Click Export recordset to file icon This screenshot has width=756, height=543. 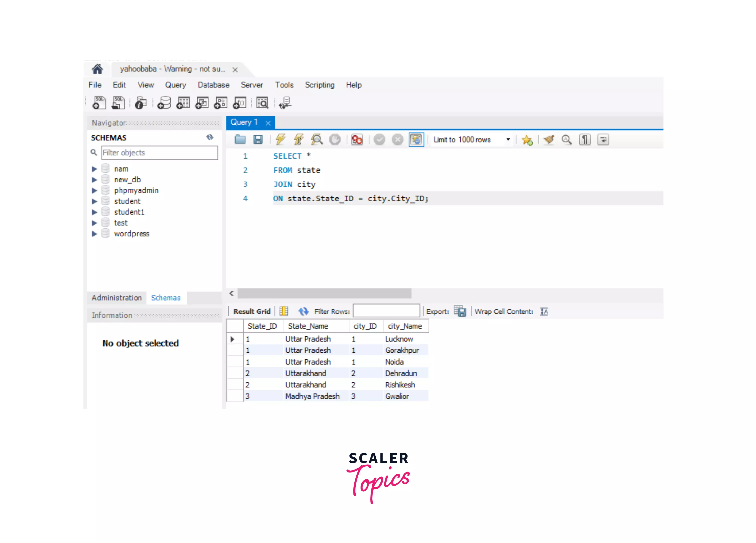click(460, 311)
